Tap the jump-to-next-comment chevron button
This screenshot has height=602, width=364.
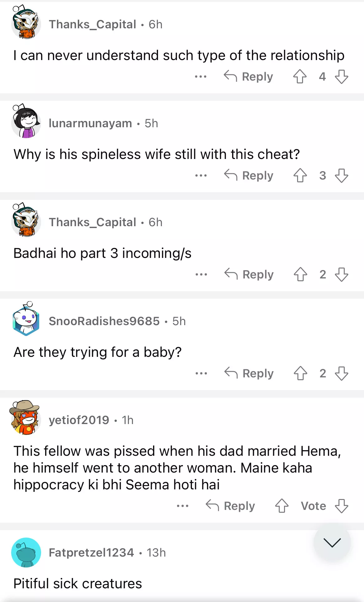[x=332, y=543]
